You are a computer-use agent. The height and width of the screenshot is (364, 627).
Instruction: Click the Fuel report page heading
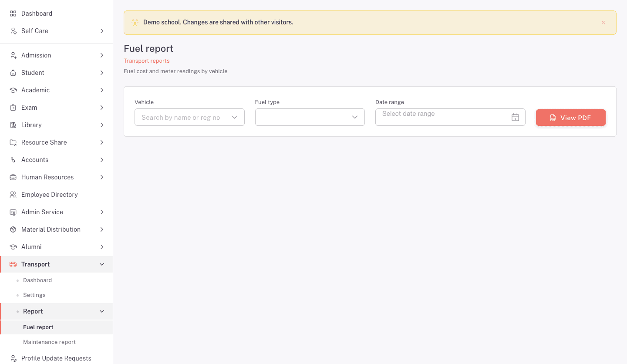click(x=148, y=49)
